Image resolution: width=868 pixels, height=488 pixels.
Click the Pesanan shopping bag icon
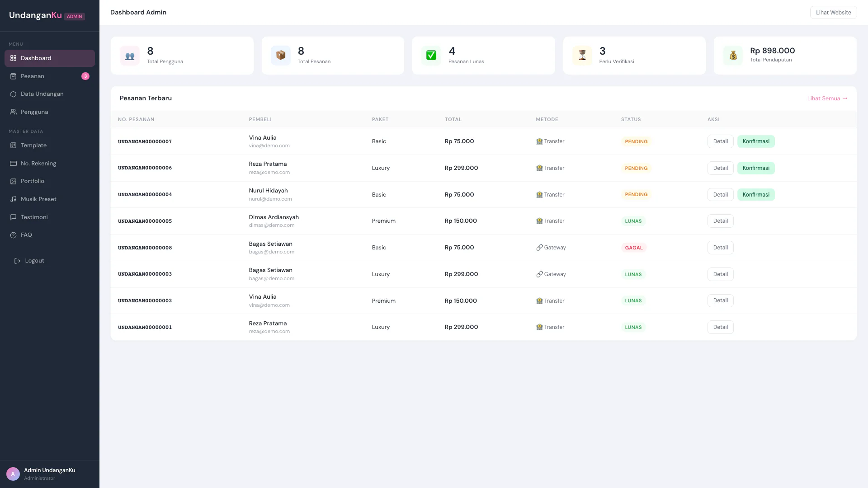(13, 76)
